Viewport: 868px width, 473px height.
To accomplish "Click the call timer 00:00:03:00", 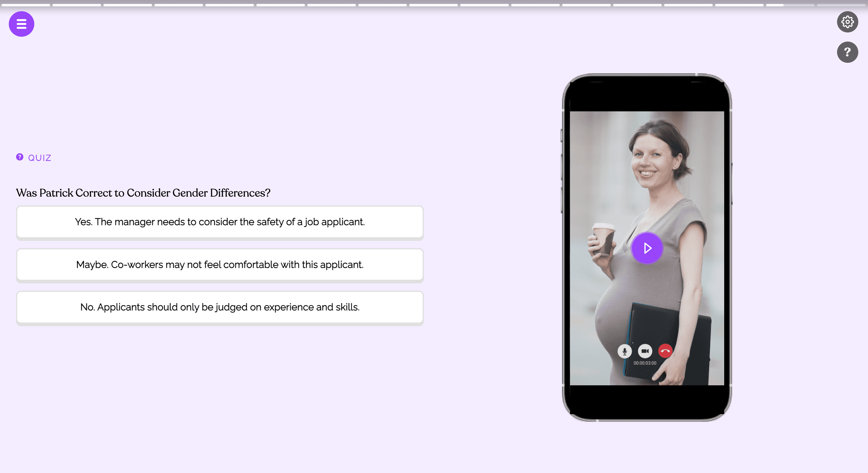I will [645, 363].
